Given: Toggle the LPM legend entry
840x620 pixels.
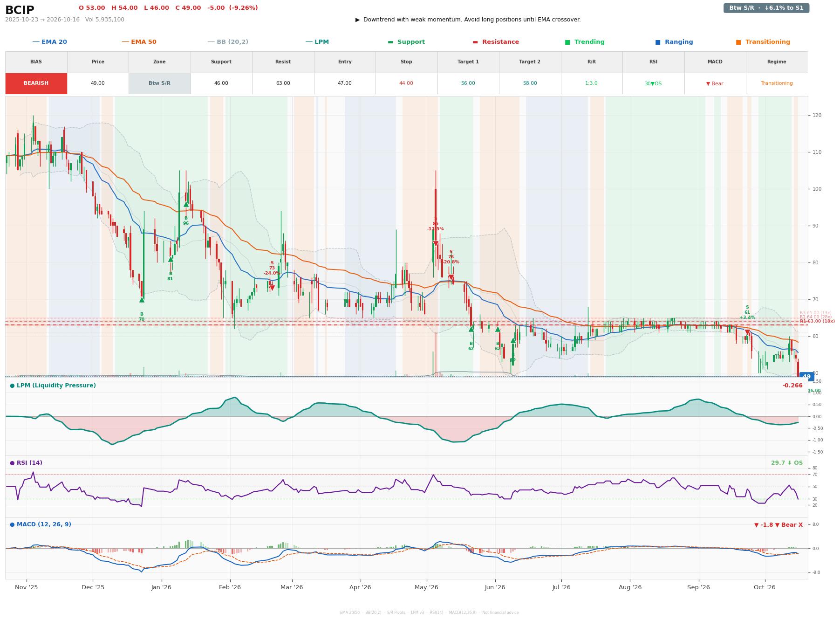Looking at the screenshot, I should tap(317, 42).
